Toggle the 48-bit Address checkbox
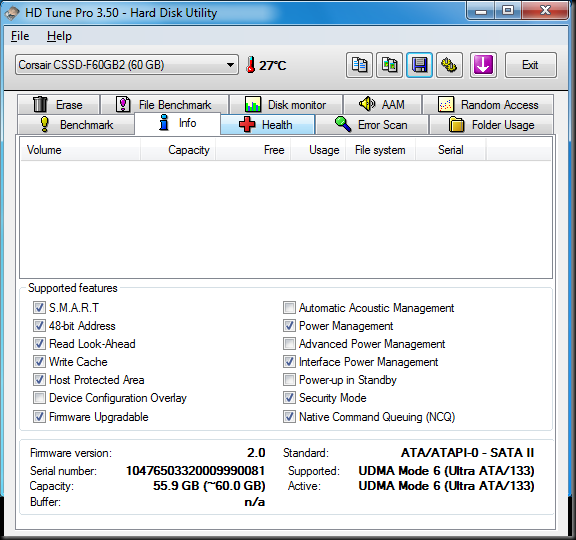The image size is (576, 540). pyautogui.click(x=39, y=325)
